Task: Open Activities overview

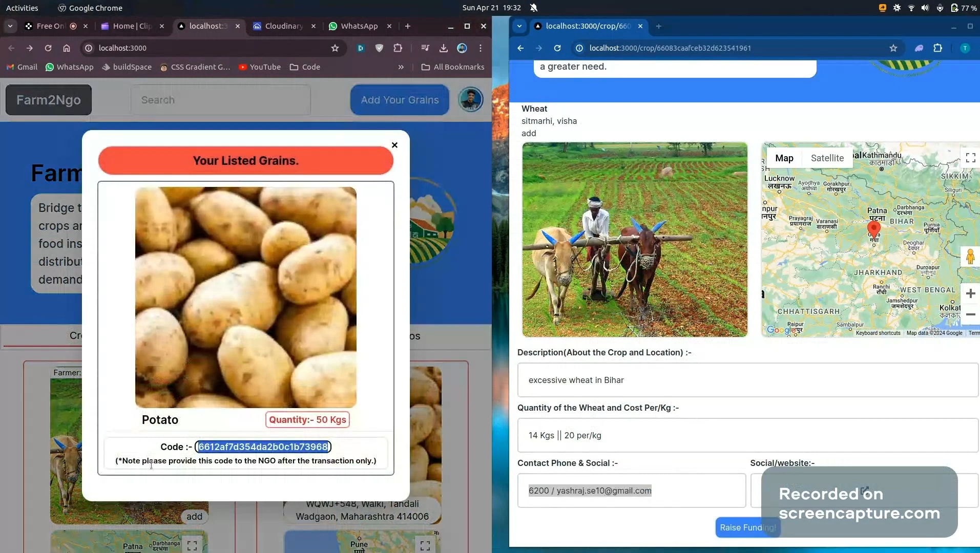Action: (x=22, y=8)
